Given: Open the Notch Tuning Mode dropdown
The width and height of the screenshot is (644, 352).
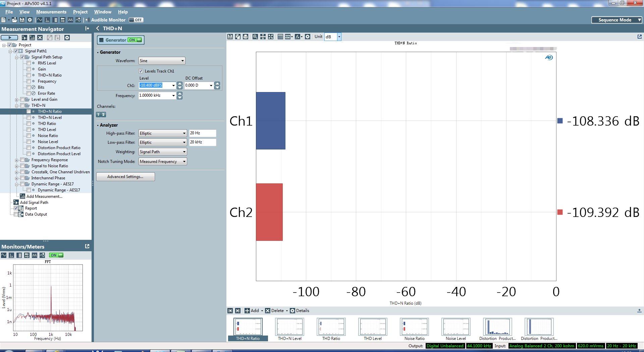Looking at the screenshot, I should 163,162.
